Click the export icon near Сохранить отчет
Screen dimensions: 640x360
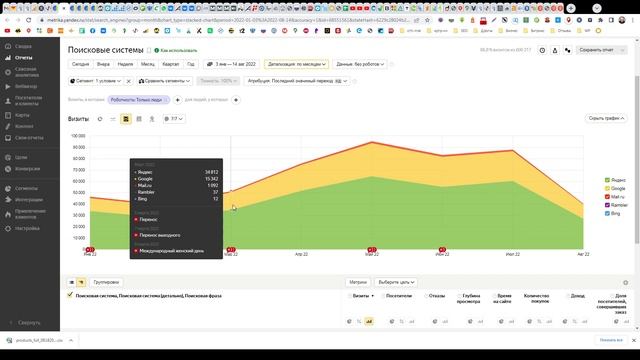coord(555,50)
